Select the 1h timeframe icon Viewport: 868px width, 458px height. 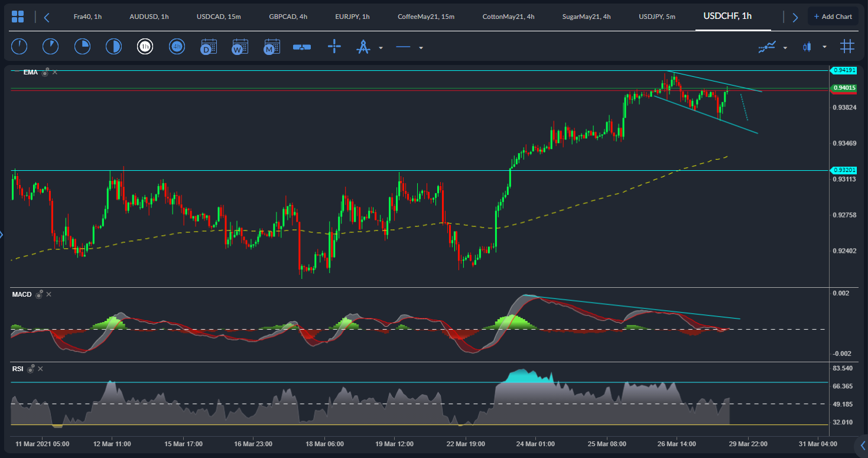click(145, 47)
